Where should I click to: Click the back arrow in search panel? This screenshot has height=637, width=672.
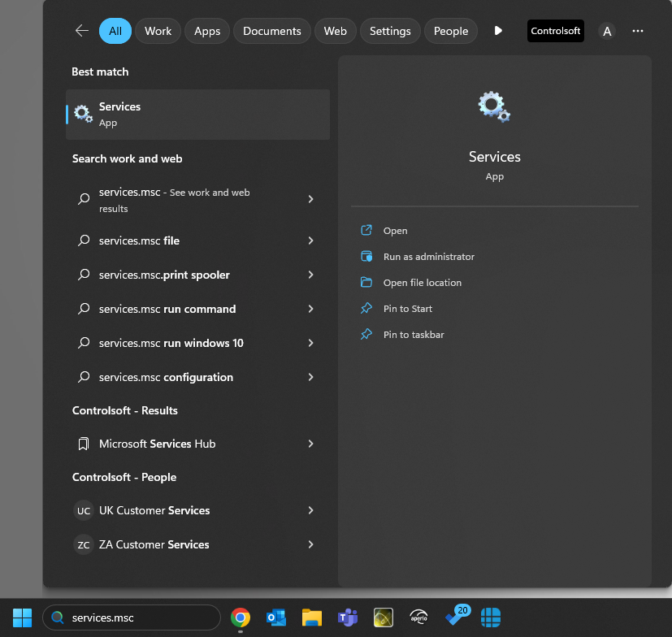tap(81, 31)
